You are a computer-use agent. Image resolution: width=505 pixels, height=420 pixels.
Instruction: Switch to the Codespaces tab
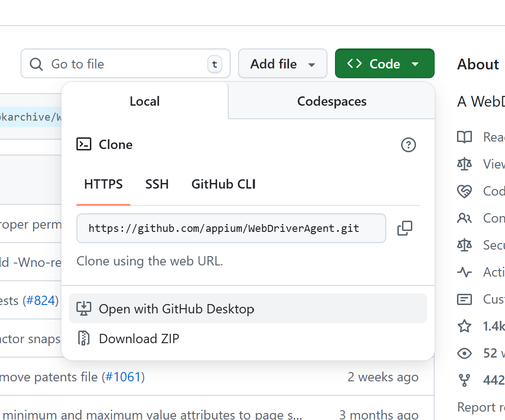coord(332,101)
